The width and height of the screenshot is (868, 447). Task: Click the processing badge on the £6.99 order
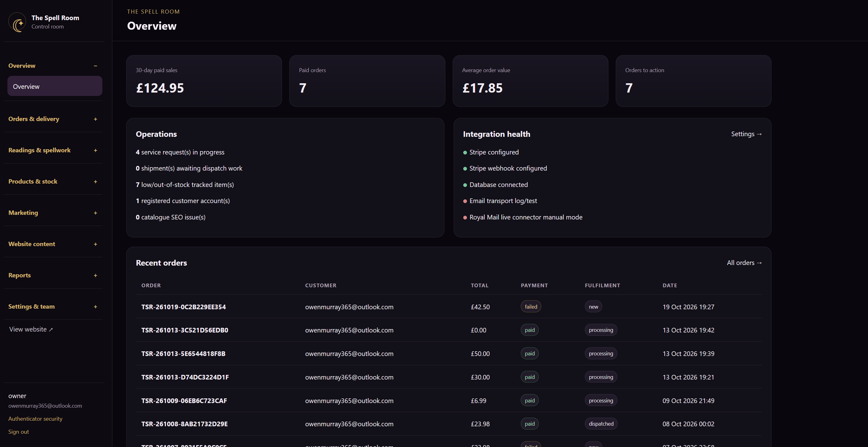[601, 401]
